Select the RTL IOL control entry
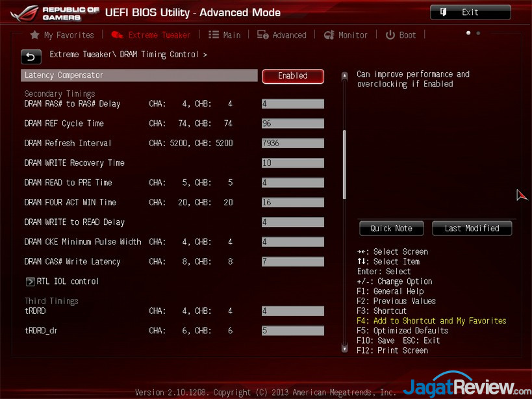532x399 pixels. click(62, 281)
